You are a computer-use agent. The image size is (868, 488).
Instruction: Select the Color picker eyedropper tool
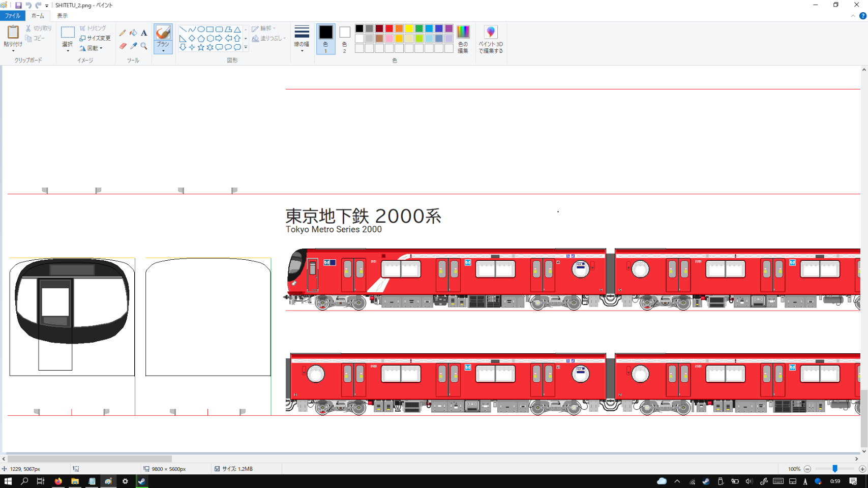[x=133, y=46]
